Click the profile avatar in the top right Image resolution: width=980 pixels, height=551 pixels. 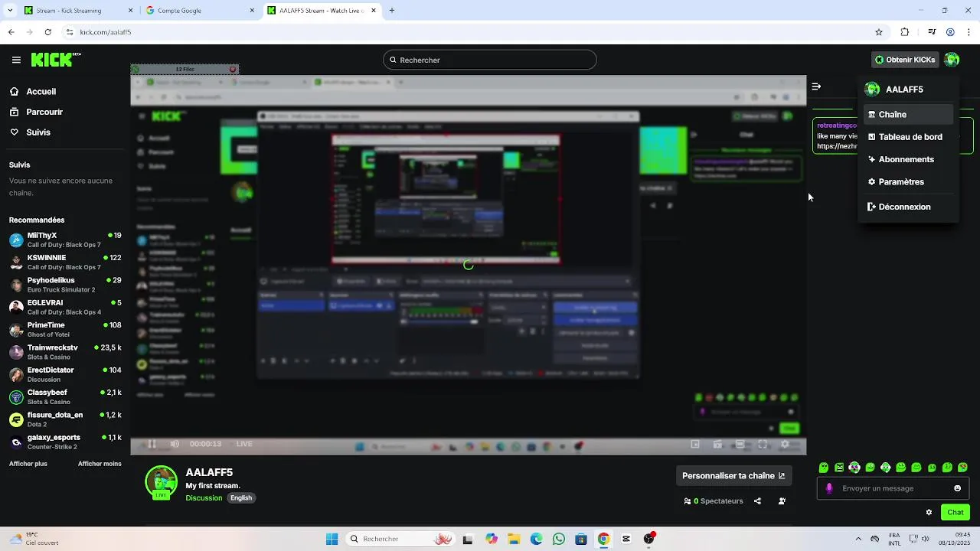tap(952, 60)
